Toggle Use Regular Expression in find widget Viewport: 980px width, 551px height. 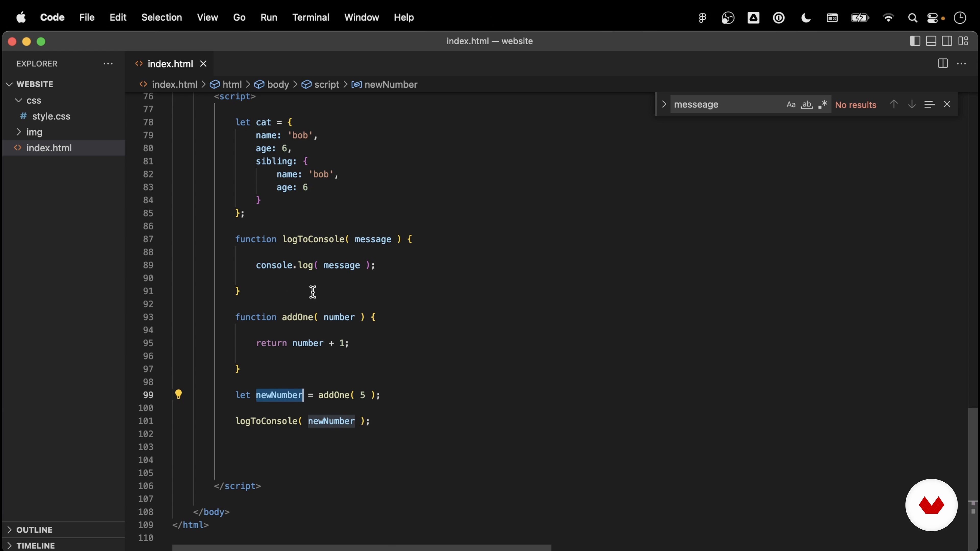[823, 105]
